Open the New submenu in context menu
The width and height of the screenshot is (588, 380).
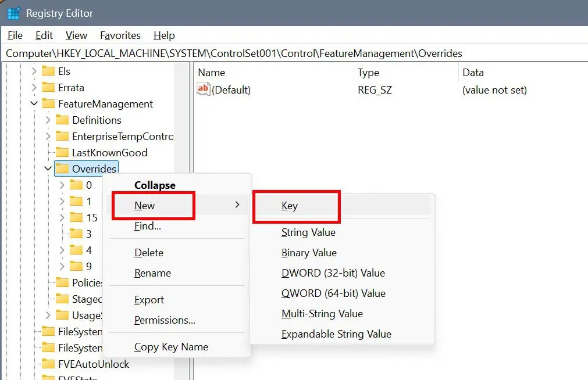tap(177, 205)
